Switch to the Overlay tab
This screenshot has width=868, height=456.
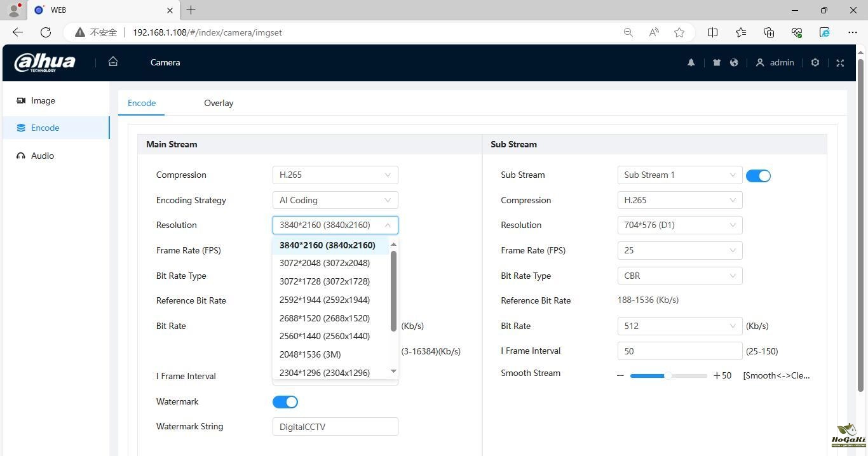pyautogui.click(x=219, y=103)
